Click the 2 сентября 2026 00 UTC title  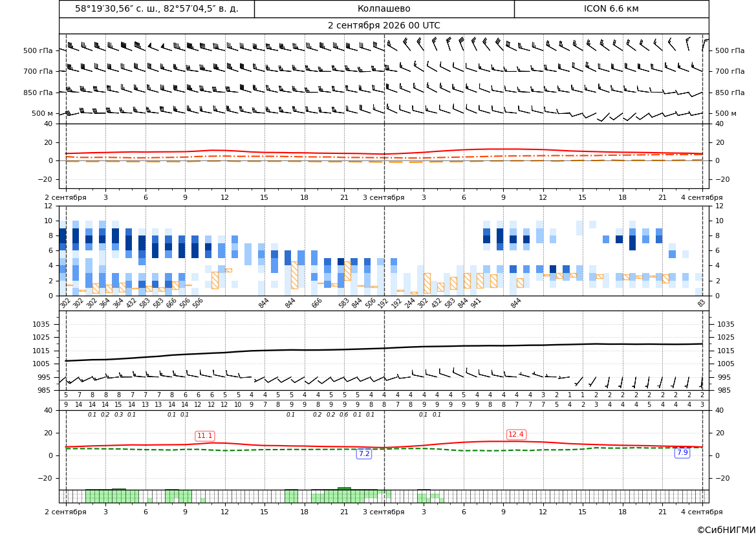pyautogui.click(x=383, y=26)
